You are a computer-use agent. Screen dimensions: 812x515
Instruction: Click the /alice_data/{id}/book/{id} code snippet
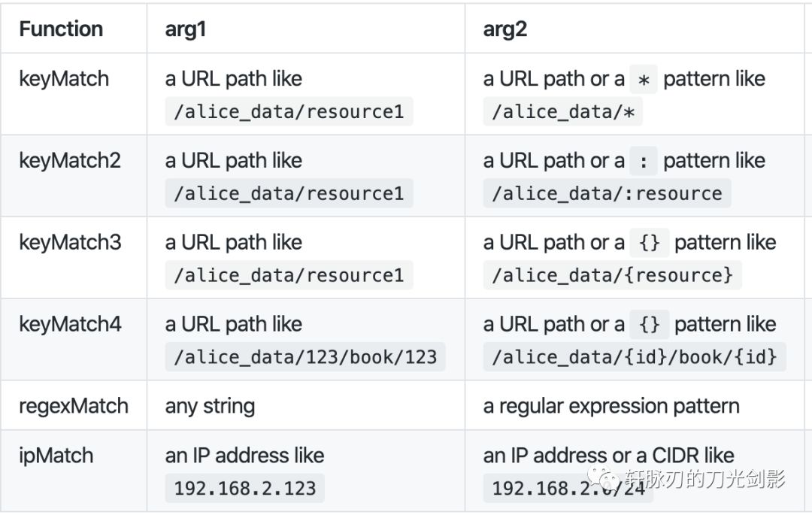tap(635, 356)
